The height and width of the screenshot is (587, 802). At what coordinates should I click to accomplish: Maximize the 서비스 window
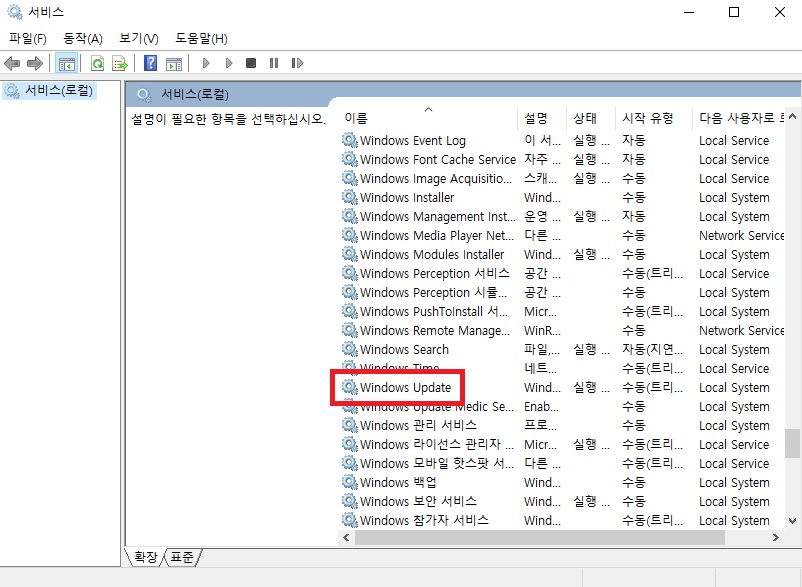point(734,12)
